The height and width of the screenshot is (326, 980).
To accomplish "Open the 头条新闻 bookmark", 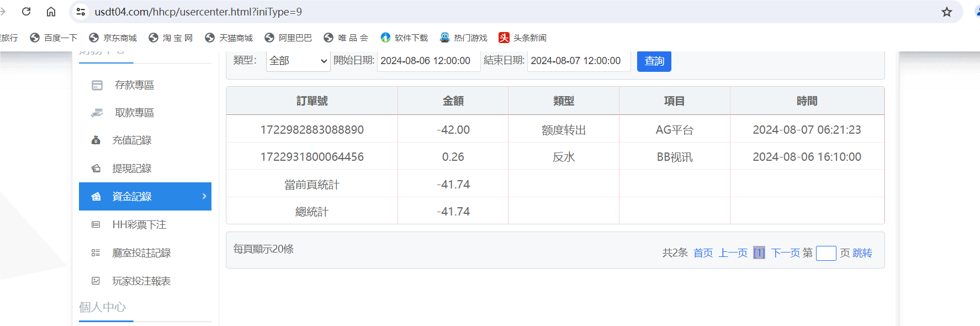I will [x=522, y=38].
